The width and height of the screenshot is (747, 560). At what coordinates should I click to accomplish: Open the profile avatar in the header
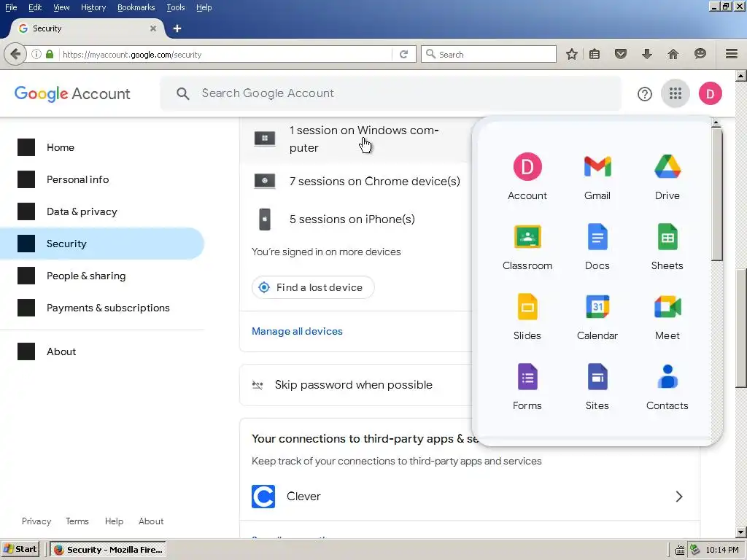(x=710, y=93)
